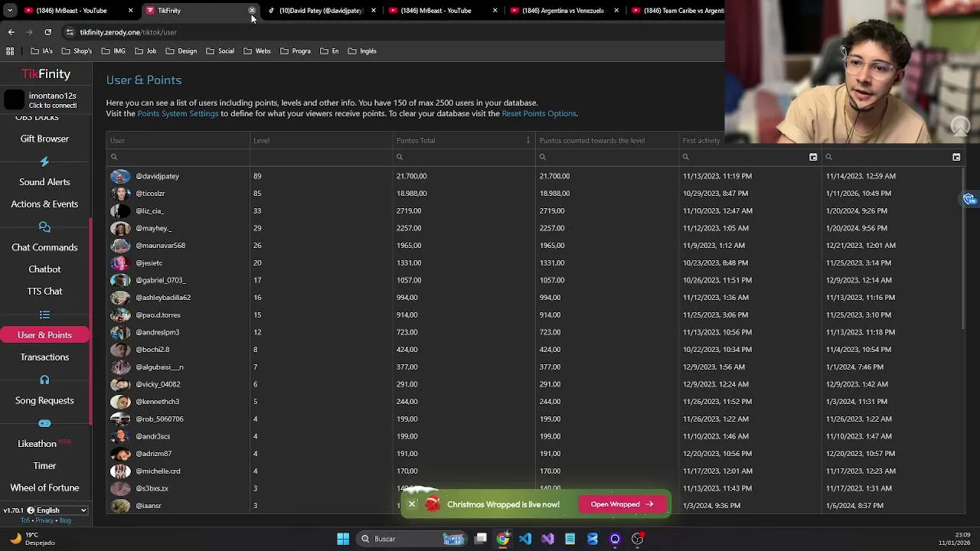Screen dimensions: 980x551
Task: Open Wheel of Fortune in sidebar
Action: click(x=44, y=488)
